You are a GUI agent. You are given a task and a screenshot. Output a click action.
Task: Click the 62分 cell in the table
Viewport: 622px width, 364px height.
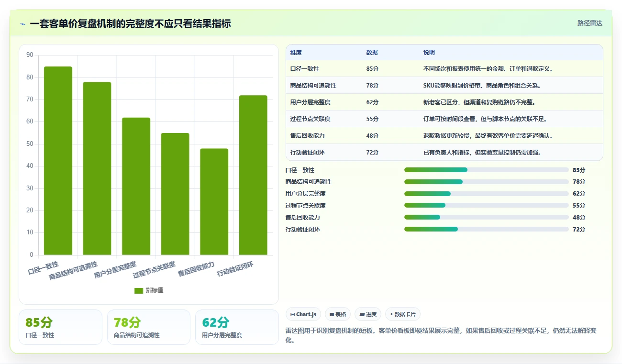(x=372, y=102)
